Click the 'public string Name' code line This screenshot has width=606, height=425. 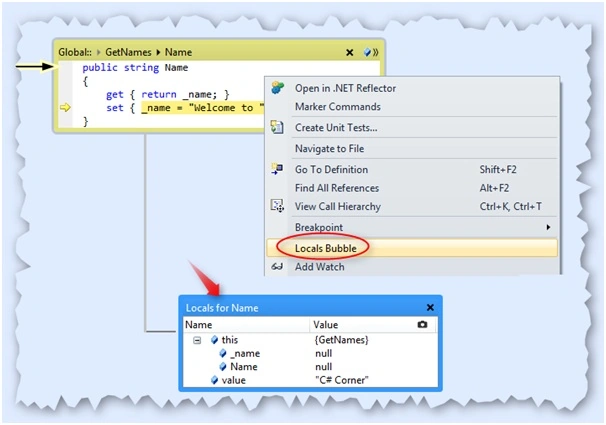point(135,68)
